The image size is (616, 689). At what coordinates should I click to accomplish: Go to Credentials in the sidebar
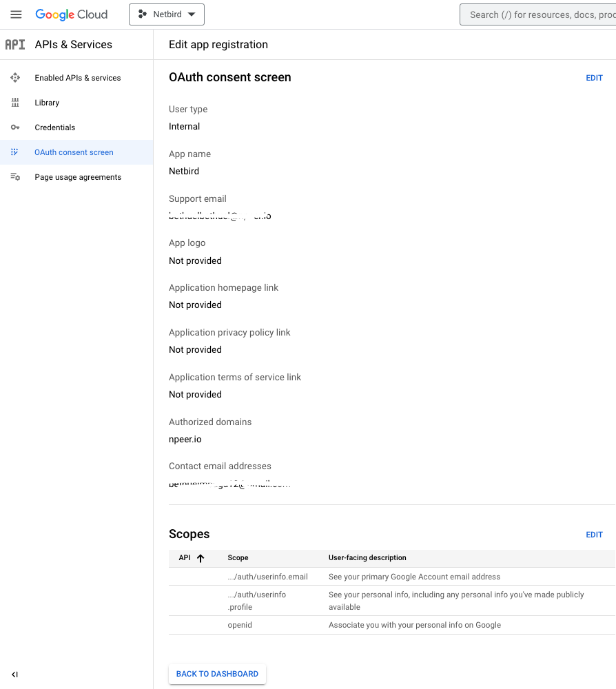(x=55, y=127)
